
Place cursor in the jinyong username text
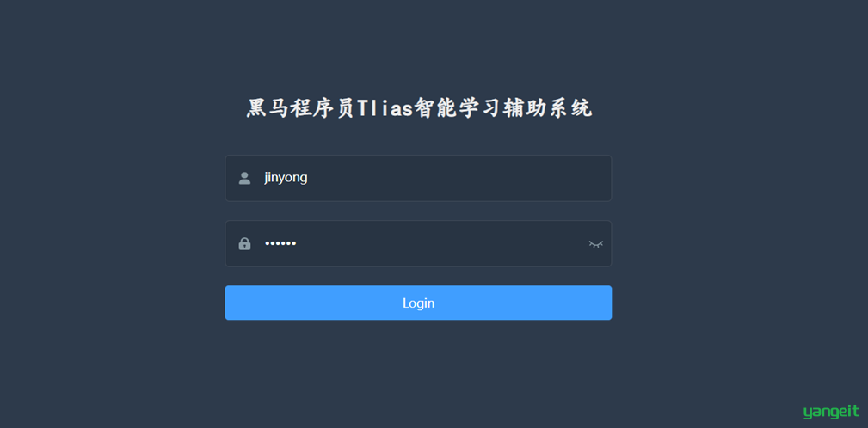286,178
